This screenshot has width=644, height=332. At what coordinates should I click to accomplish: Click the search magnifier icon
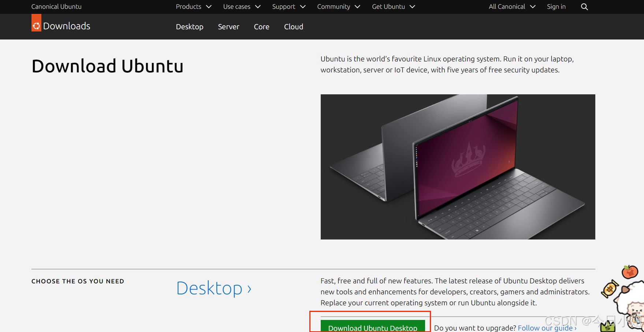584,7
